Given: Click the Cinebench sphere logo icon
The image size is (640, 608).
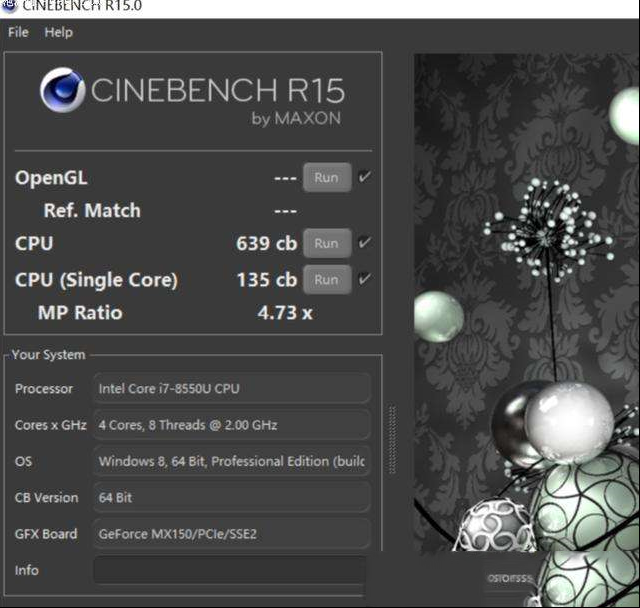Looking at the screenshot, I should pyautogui.click(x=62, y=90).
